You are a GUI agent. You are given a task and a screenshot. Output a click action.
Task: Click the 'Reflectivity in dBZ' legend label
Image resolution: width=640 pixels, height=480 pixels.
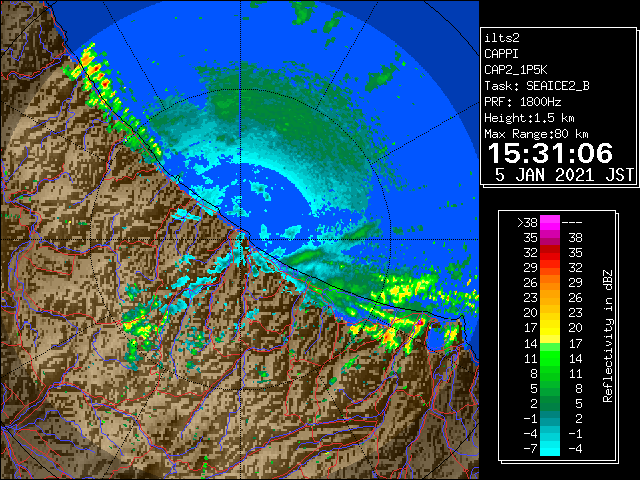coord(608,336)
